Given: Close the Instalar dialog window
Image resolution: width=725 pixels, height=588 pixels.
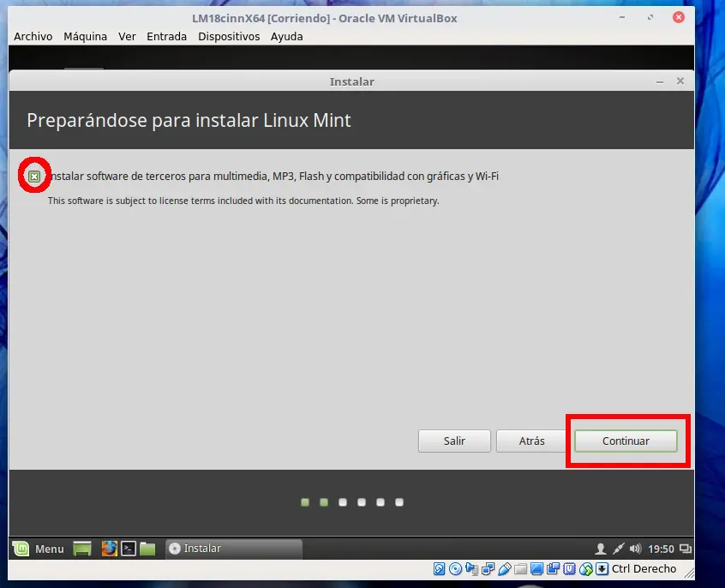Looking at the screenshot, I should point(680,81).
